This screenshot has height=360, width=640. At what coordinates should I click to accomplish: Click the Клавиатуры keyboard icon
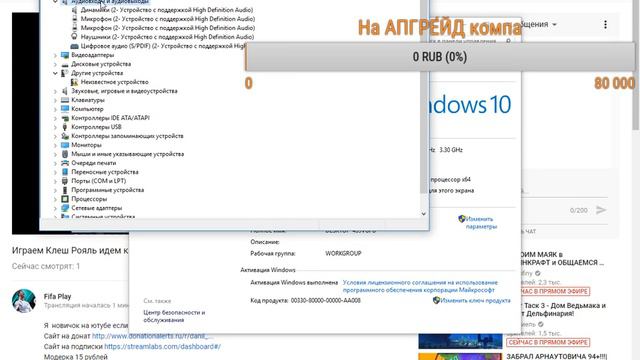point(64,100)
